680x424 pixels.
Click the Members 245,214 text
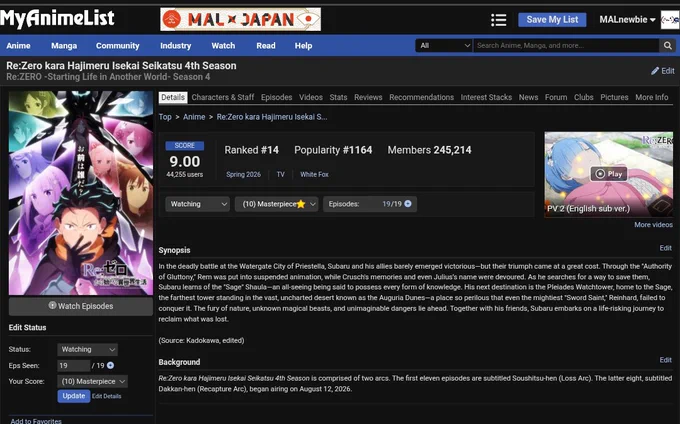[x=429, y=150]
